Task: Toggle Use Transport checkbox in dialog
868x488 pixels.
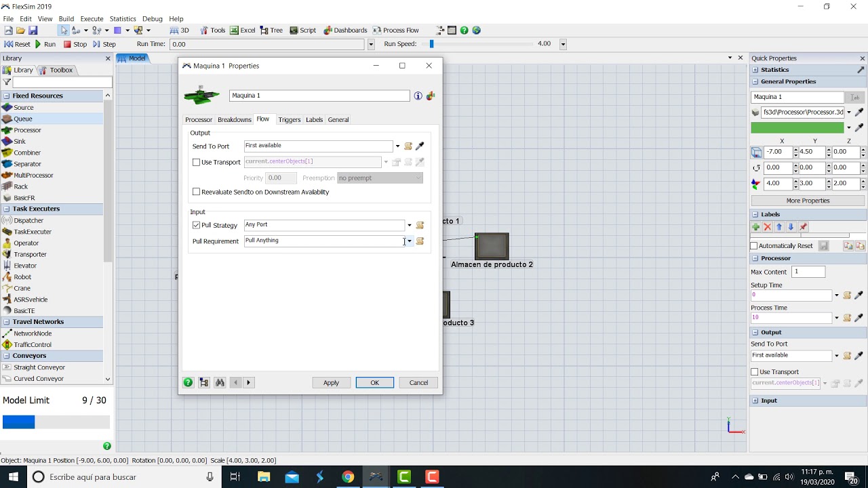Action: pos(196,162)
